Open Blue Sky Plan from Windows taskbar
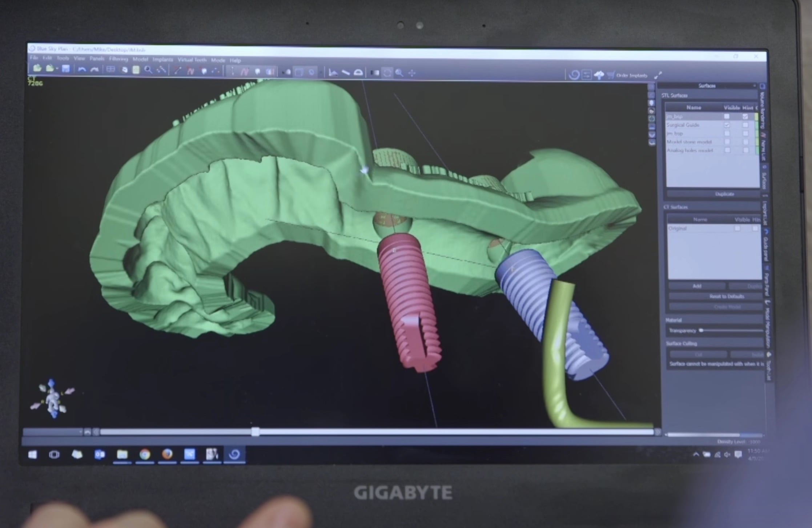Screen dimensions: 812x528 click(234, 454)
